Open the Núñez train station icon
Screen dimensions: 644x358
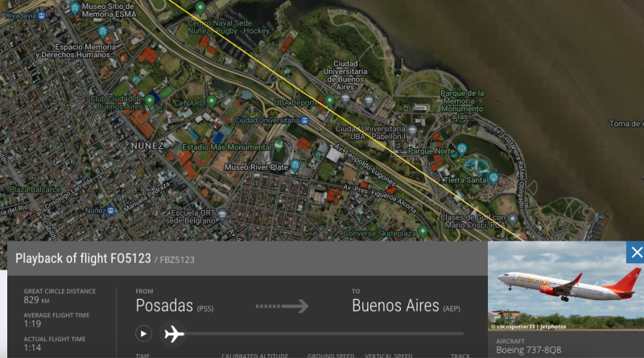(x=110, y=211)
